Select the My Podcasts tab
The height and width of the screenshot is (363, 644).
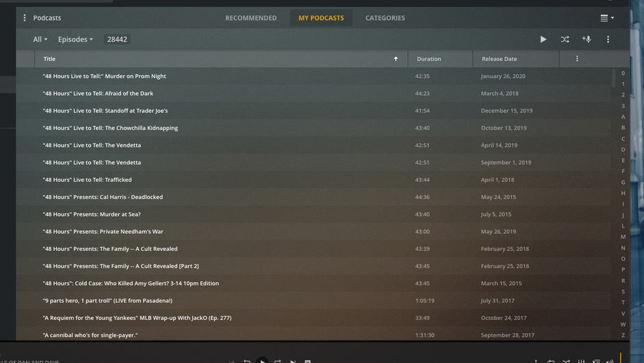tap(321, 18)
